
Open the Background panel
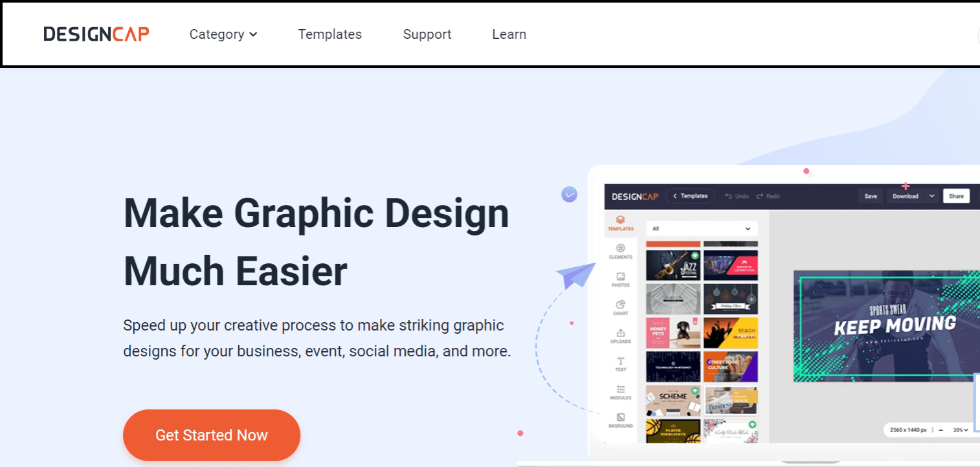tap(619, 416)
